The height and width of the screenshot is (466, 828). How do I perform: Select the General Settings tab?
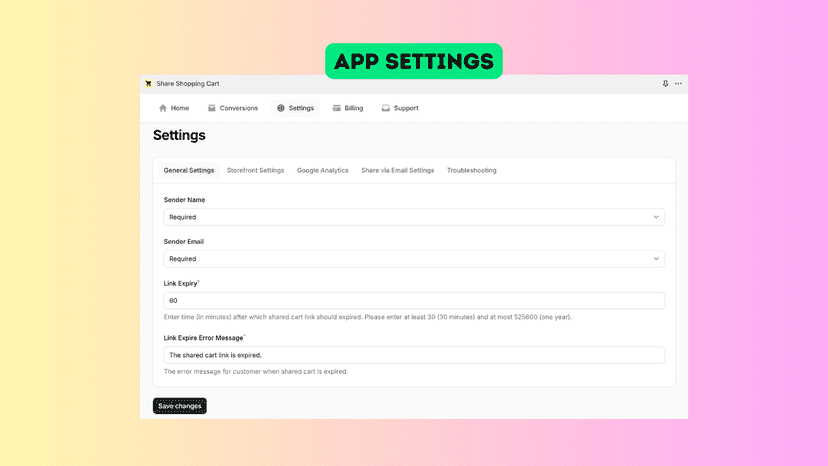pos(189,171)
